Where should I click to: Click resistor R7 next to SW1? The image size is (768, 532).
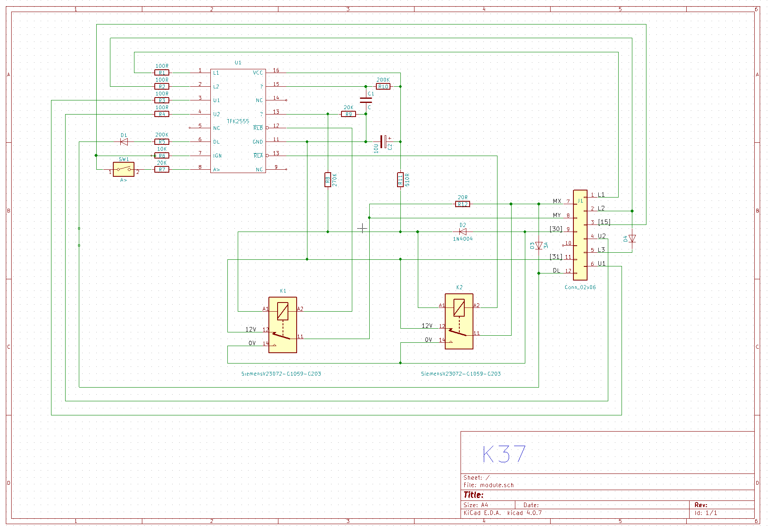click(162, 169)
